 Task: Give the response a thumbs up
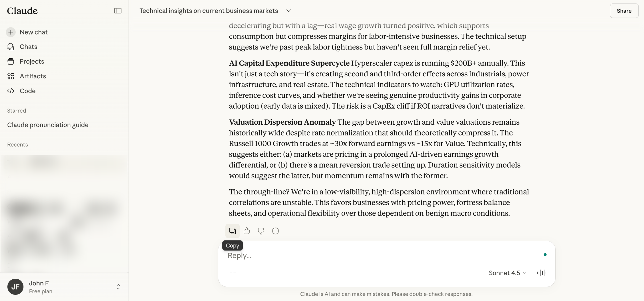247,231
